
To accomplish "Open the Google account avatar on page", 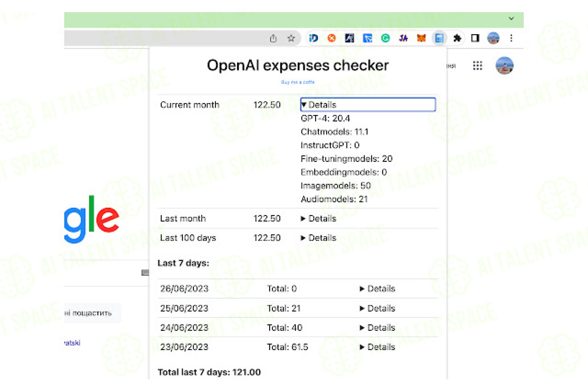I will tap(505, 65).
